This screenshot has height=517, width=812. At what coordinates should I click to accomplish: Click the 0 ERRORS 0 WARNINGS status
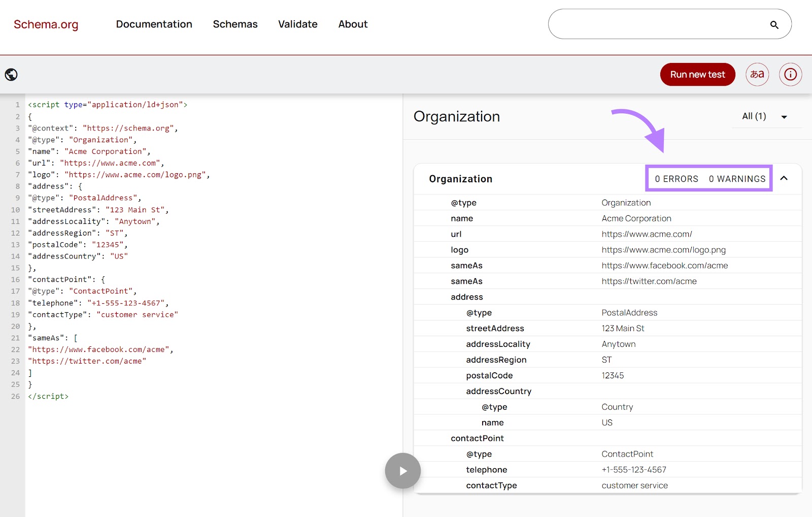tap(709, 179)
